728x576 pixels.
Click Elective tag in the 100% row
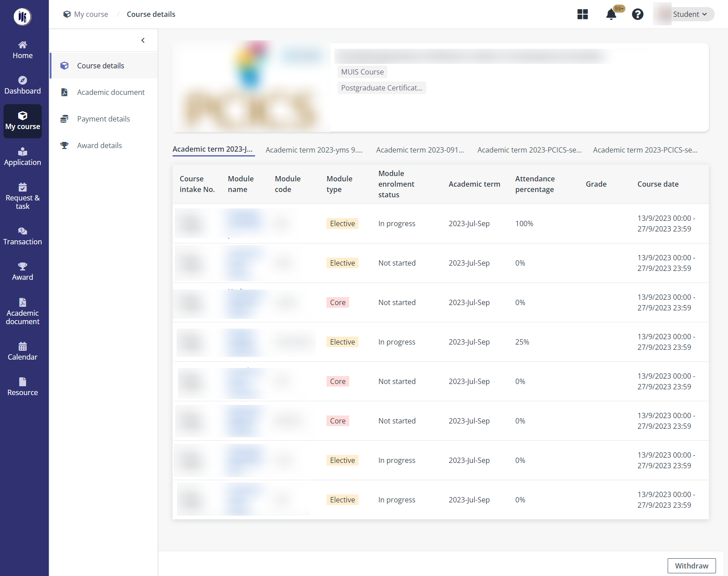click(342, 223)
